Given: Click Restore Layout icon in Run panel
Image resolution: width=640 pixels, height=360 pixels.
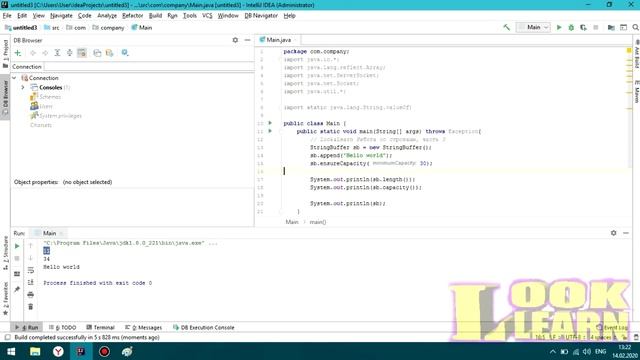Looking at the screenshot, I should point(17,274).
